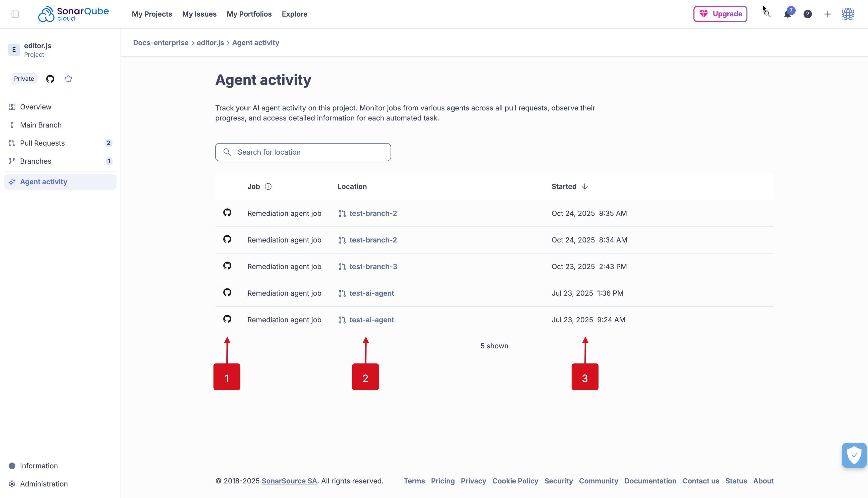
Task: Open the help question mark menu
Action: pyautogui.click(x=807, y=14)
